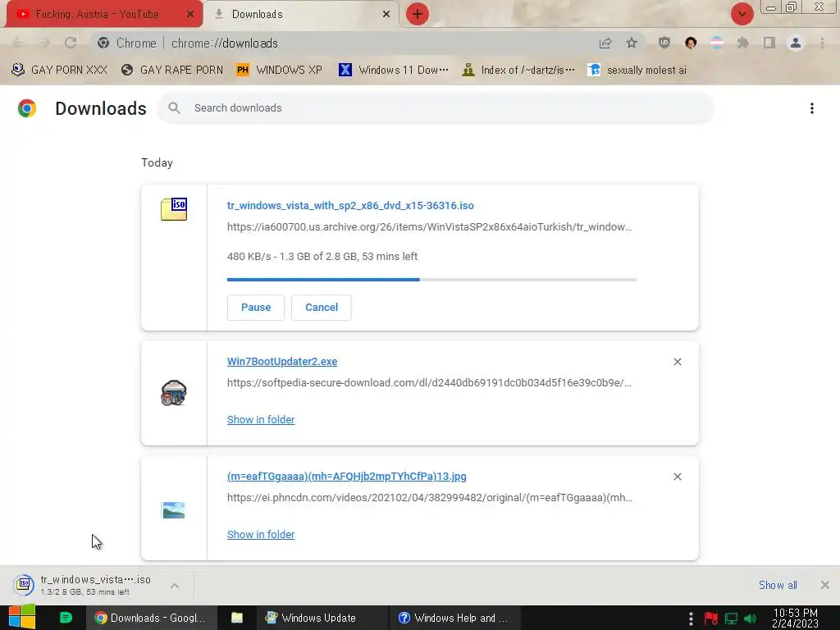Reload the downloads page

(71, 43)
